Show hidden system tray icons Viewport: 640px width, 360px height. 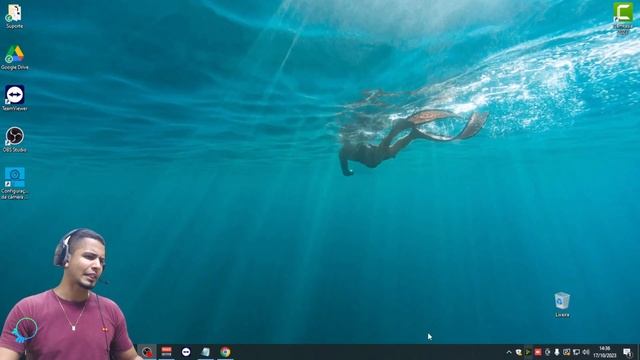tap(509, 352)
